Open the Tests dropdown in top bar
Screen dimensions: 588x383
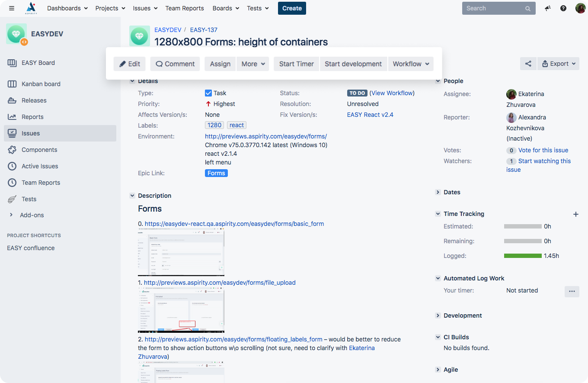[x=258, y=8]
